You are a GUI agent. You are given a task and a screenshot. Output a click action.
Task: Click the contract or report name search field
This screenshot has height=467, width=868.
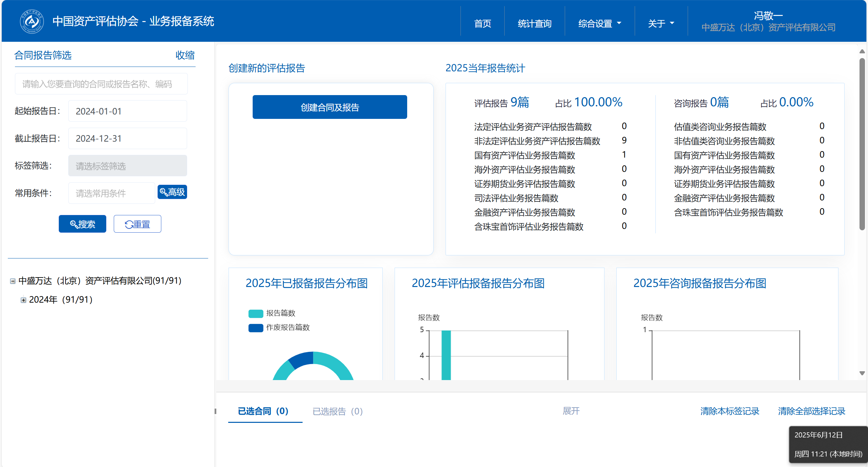click(101, 84)
